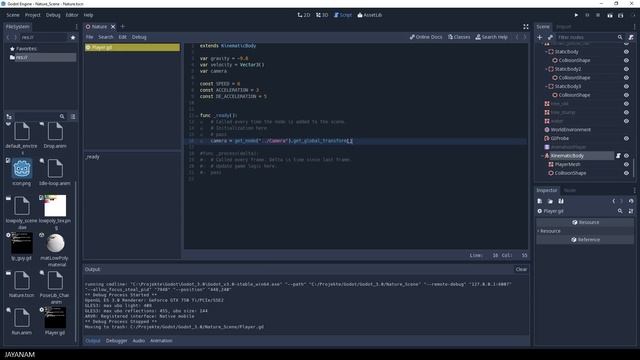Toggle visibility of GIProbe node

[x=626, y=138]
